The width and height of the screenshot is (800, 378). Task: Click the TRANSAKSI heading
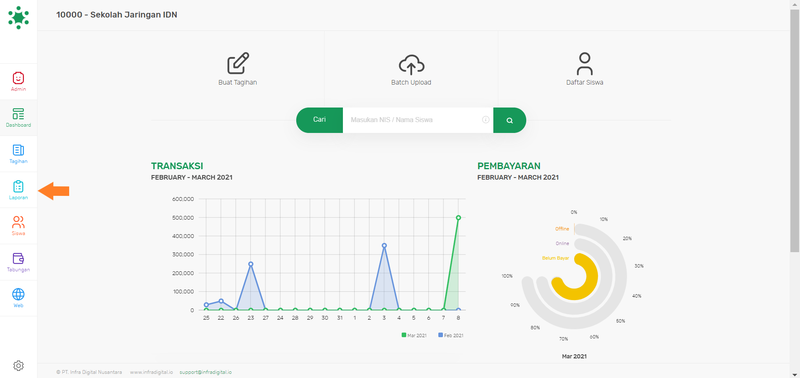pos(177,166)
